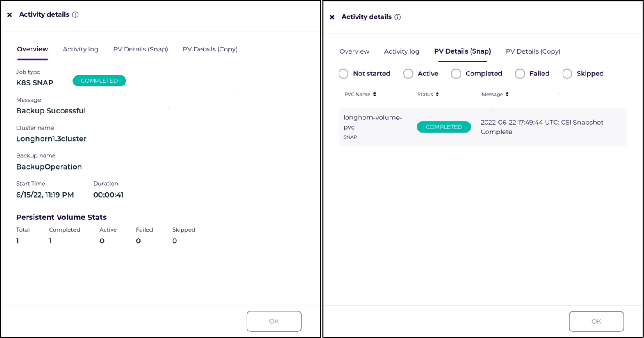Sort by PVC Name column arrows

375,94
